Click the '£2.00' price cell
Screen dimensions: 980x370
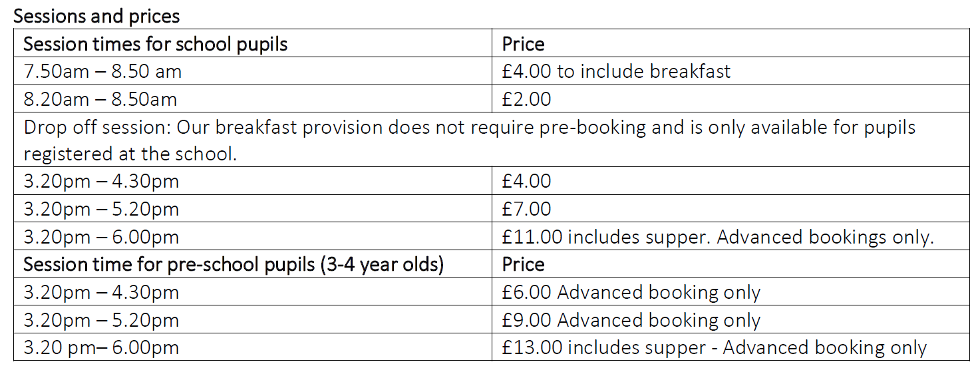point(731,99)
